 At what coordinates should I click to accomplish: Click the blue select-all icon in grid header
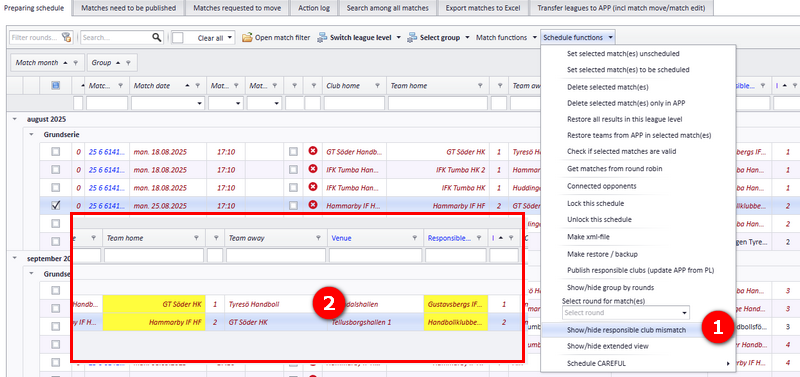pyautogui.click(x=55, y=86)
